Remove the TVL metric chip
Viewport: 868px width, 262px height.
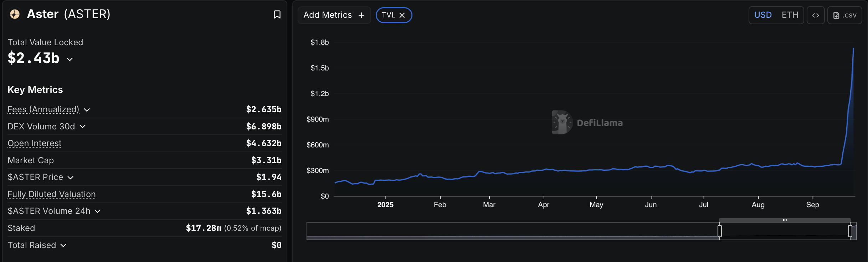tap(402, 15)
